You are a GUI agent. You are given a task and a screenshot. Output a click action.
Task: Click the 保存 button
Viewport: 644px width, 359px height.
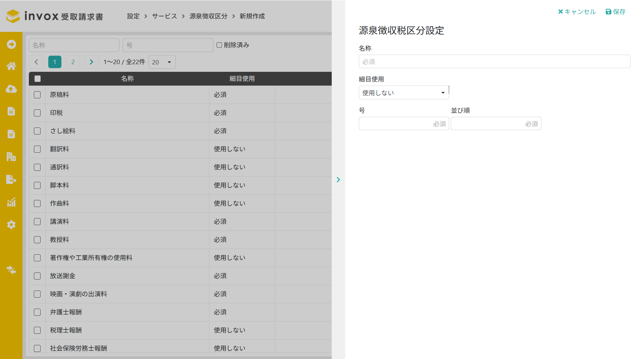[x=615, y=12]
